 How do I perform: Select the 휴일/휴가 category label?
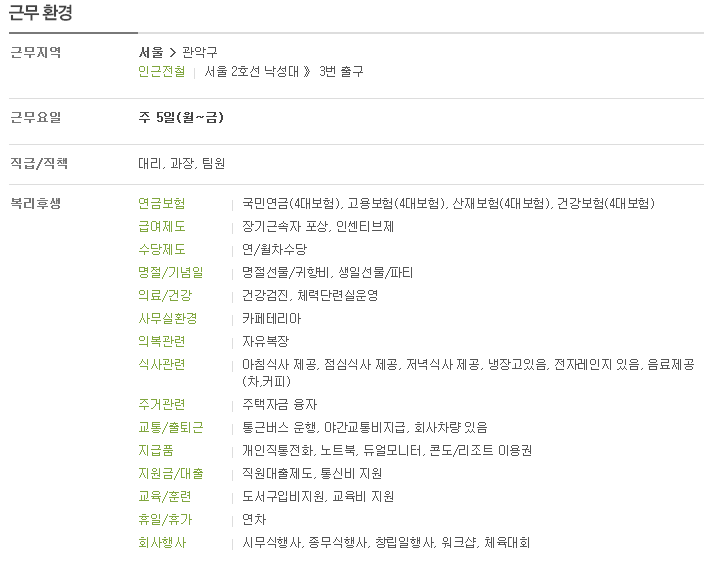tap(164, 520)
